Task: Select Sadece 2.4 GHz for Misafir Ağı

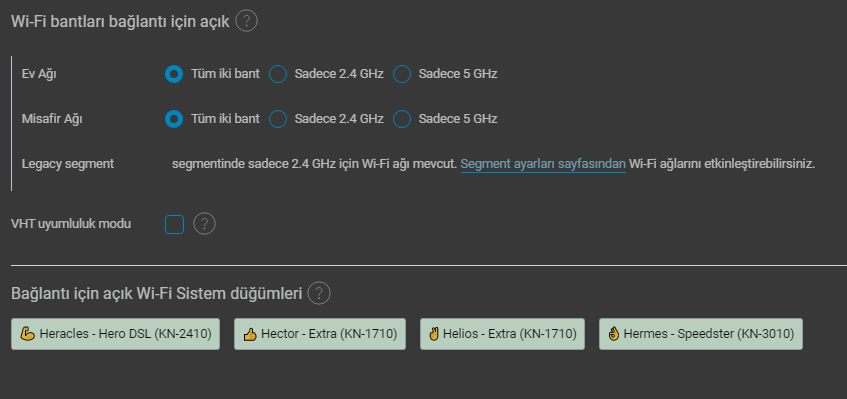Action: (278, 119)
